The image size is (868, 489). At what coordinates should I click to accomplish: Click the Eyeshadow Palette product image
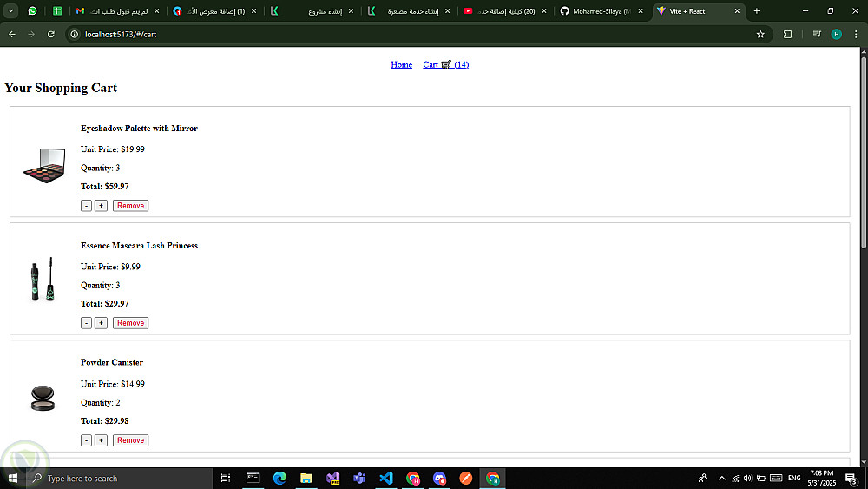(x=44, y=165)
